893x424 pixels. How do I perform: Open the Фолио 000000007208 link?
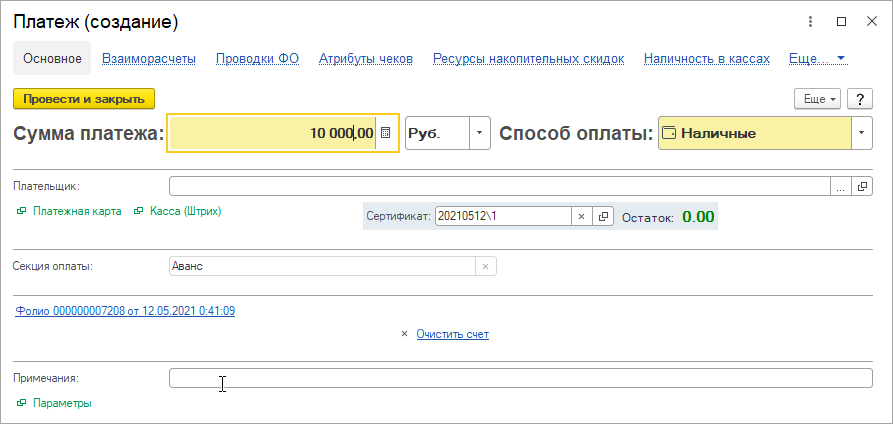(125, 311)
